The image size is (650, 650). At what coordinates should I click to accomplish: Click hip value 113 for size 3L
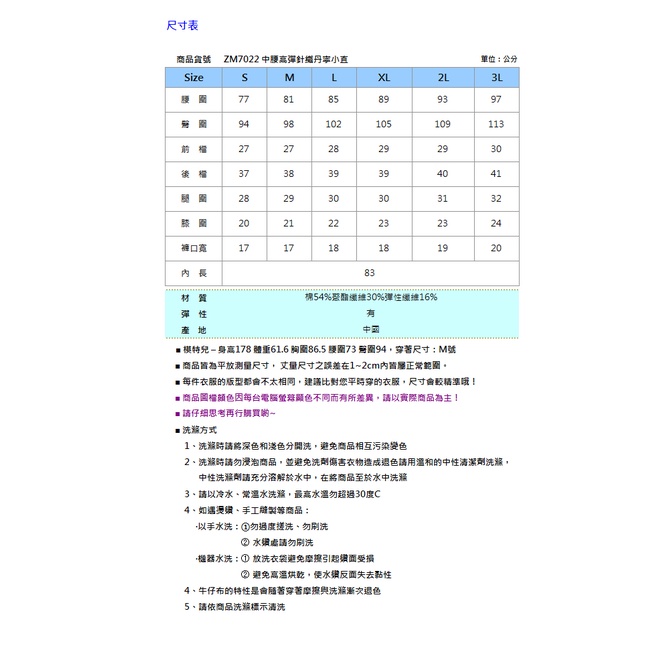coord(496,124)
